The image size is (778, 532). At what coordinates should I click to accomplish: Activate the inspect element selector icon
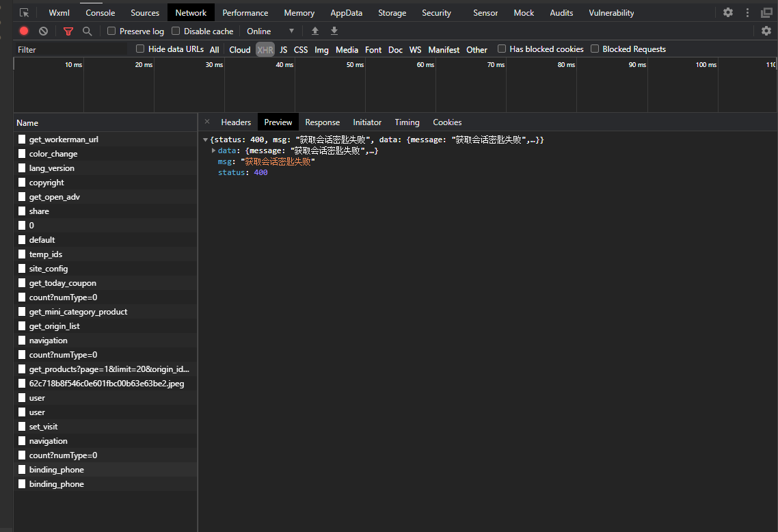coord(24,13)
